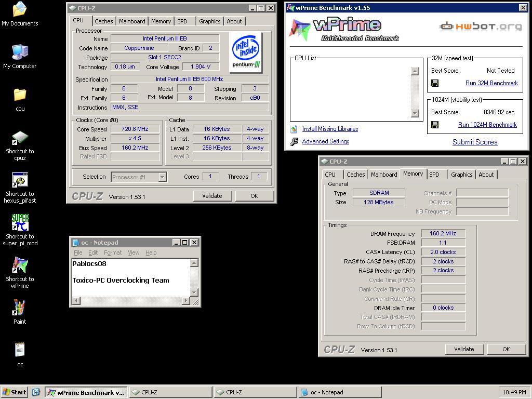Image resolution: width=532 pixels, height=399 pixels.
Task: Open the About tab in the top CPU-Z window
Action: [234, 21]
